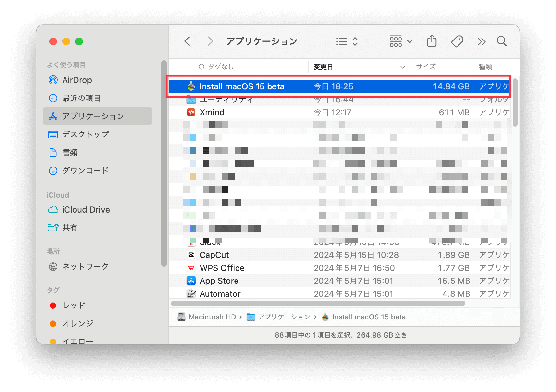This screenshot has height=392, width=556.
Task: Click the green full-screen window button
Action: [x=79, y=41]
